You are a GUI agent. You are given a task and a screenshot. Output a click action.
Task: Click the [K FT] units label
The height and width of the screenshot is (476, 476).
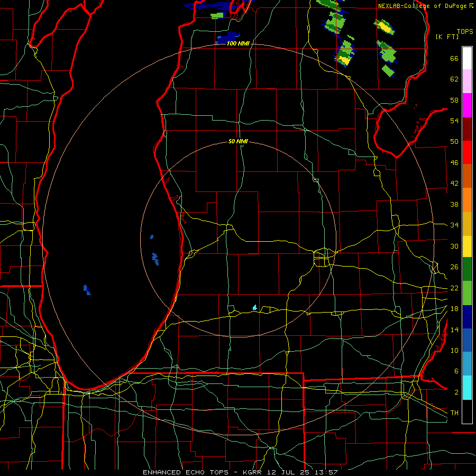click(447, 36)
